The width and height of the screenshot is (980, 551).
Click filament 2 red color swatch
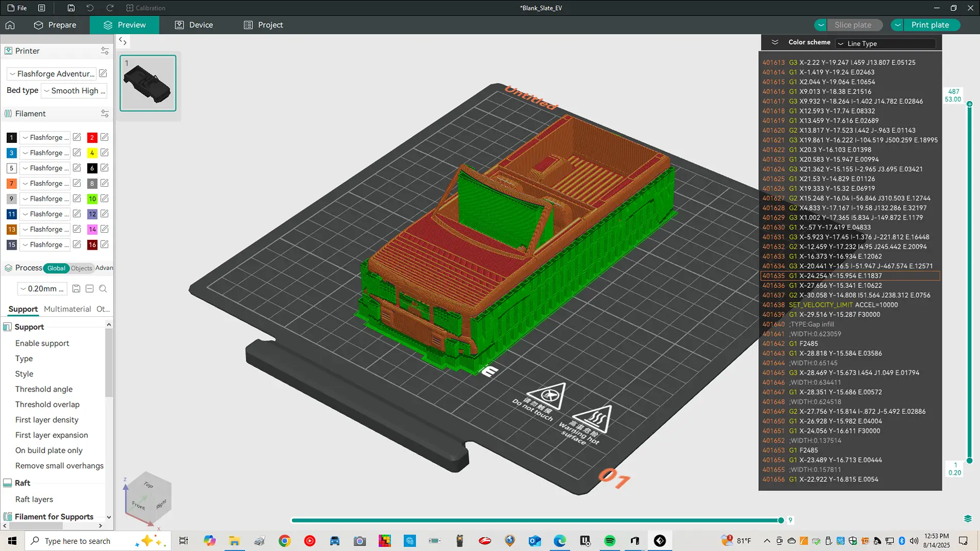(x=92, y=137)
